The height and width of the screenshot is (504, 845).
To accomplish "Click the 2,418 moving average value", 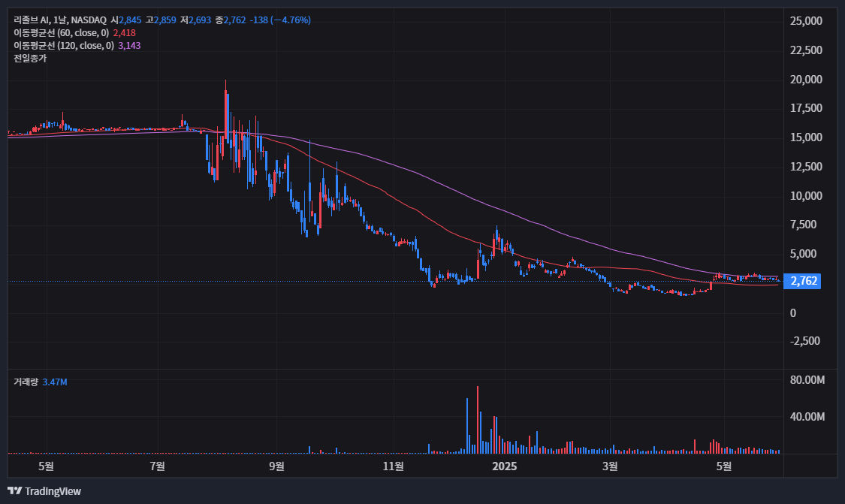I will [125, 33].
